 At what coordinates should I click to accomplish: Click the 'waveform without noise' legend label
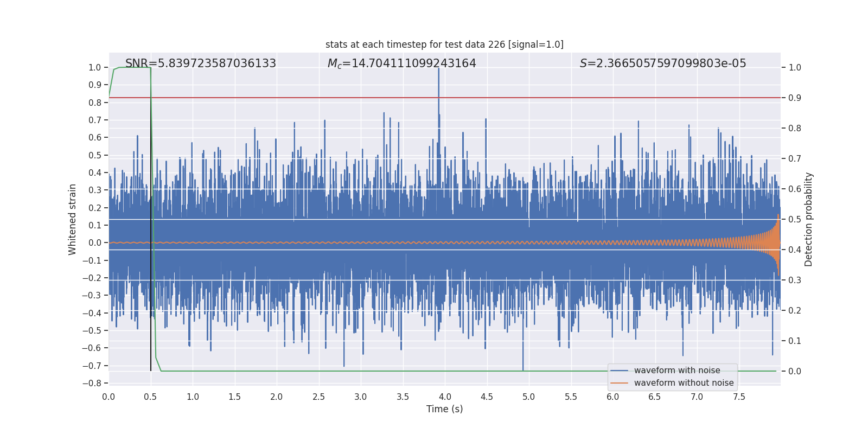pyautogui.click(x=684, y=383)
